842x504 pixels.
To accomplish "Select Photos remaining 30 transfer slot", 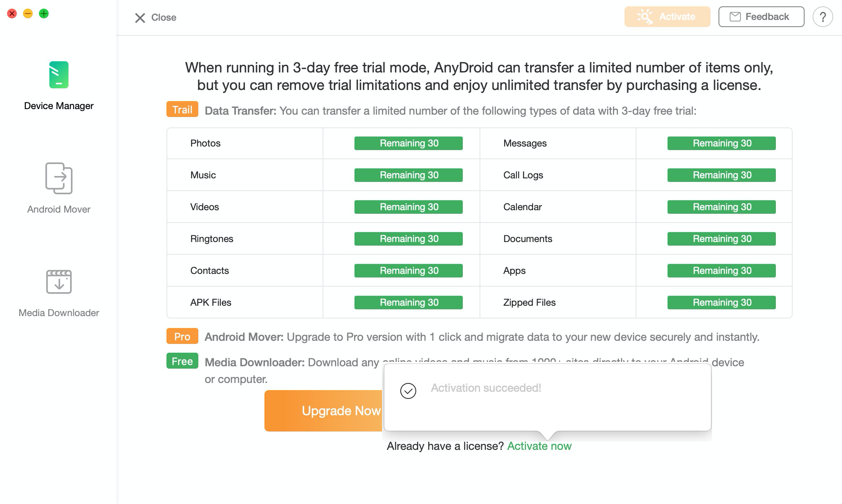I will 408,143.
